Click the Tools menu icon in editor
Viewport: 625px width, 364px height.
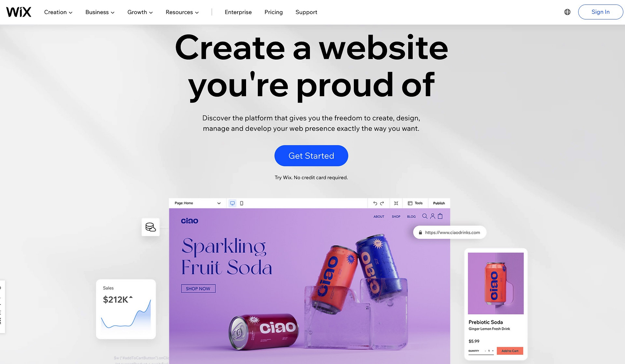pyautogui.click(x=410, y=203)
